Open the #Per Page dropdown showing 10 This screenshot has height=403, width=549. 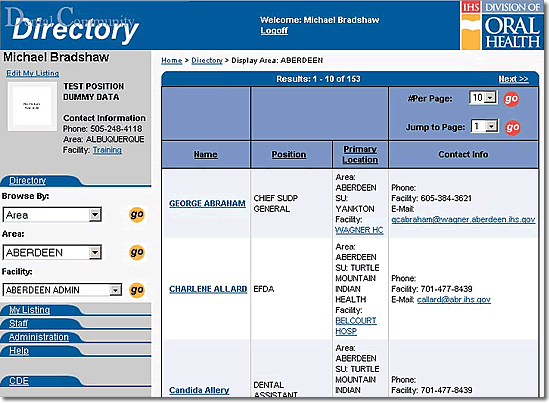[483, 98]
